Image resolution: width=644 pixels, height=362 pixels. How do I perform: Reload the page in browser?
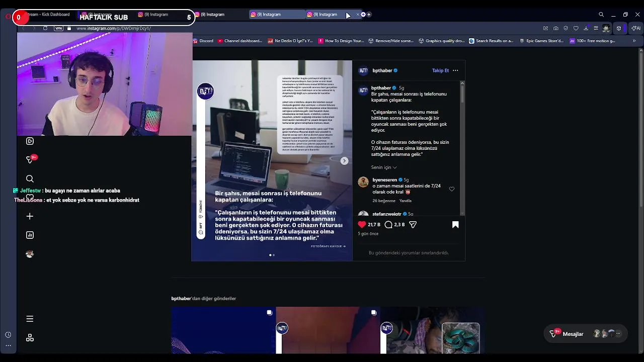pos(45,28)
